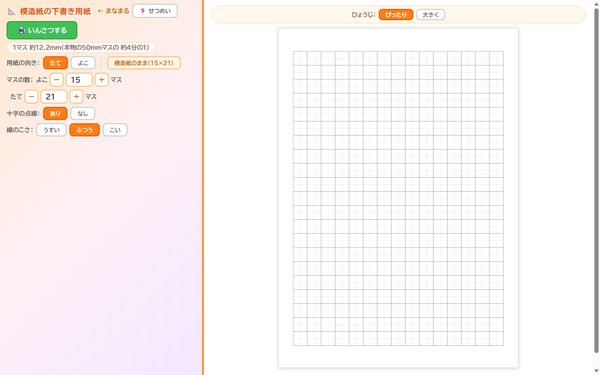Apply the 模造紙のまま(15×21) preset
Screen dimensions: 600x375
144,63
